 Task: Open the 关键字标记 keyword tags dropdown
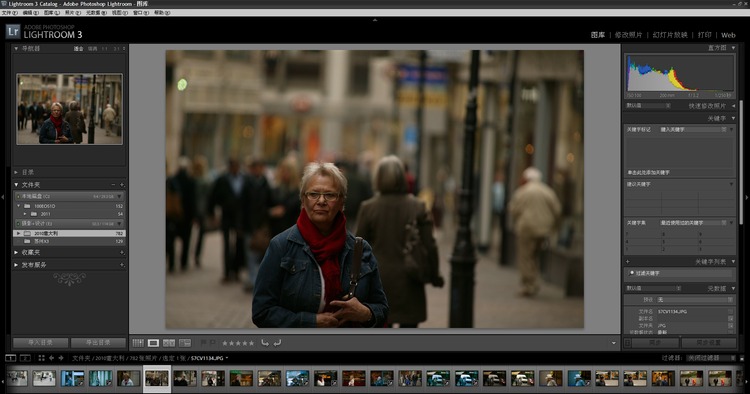coord(694,130)
